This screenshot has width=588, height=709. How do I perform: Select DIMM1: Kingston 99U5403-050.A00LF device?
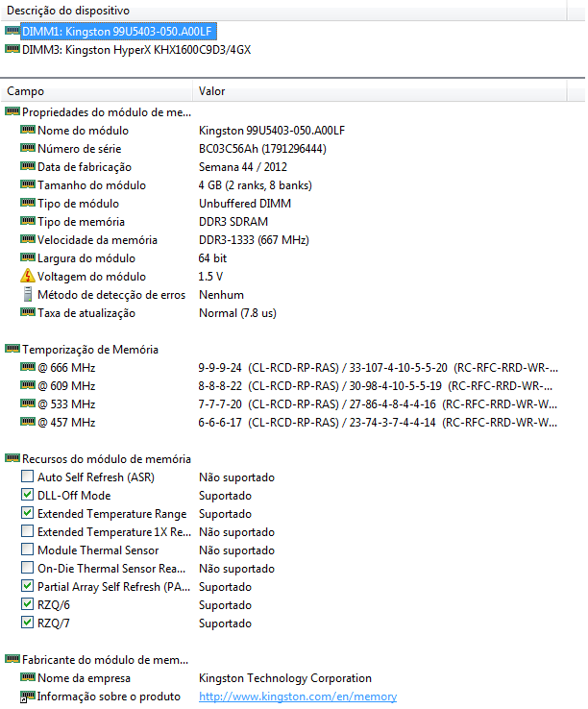tap(116, 31)
